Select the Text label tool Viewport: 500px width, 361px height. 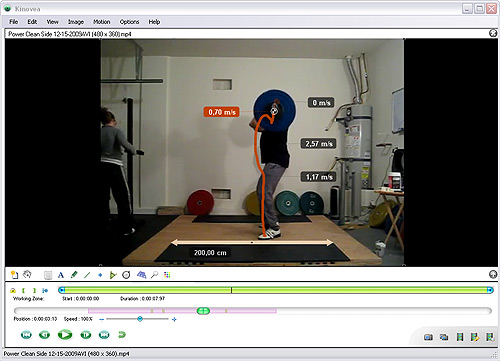[x=61, y=275]
